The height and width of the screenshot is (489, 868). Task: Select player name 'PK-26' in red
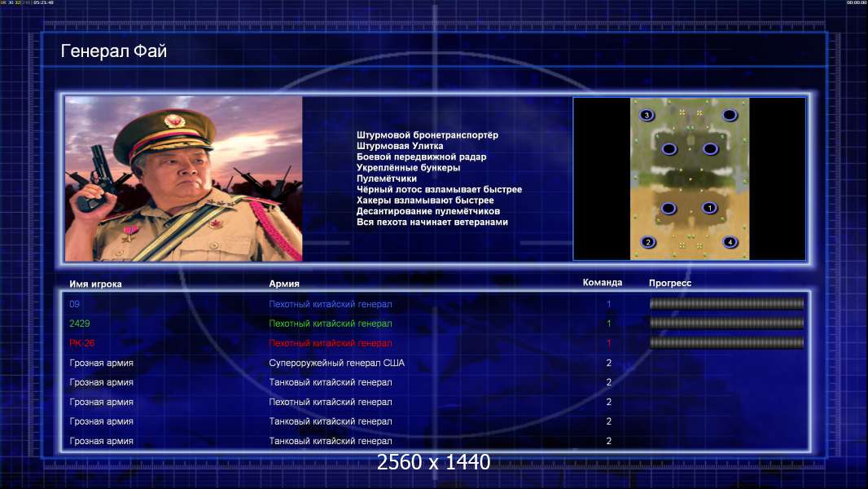click(x=82, y=343)
